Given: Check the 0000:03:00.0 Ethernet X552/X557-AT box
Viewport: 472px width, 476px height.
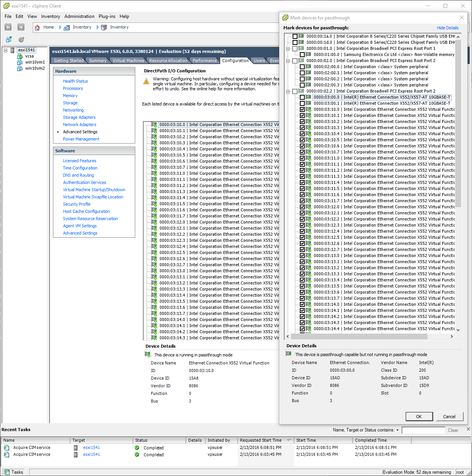Looking at the screenshot, I should 302,97.
